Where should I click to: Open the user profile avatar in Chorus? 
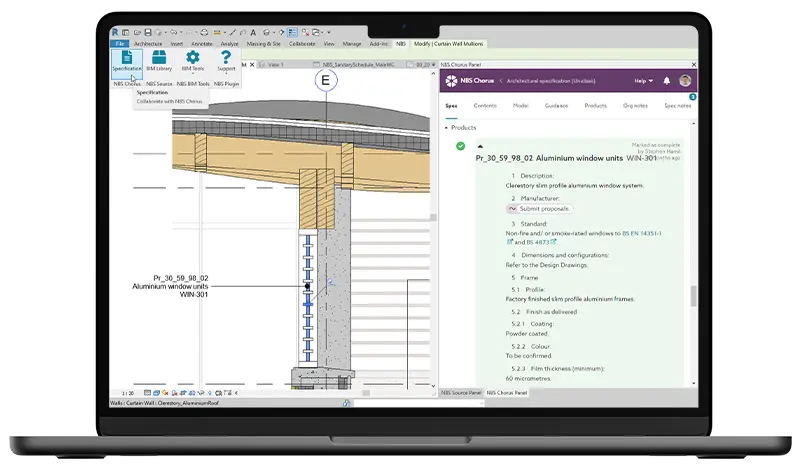[x=685, y=80]
